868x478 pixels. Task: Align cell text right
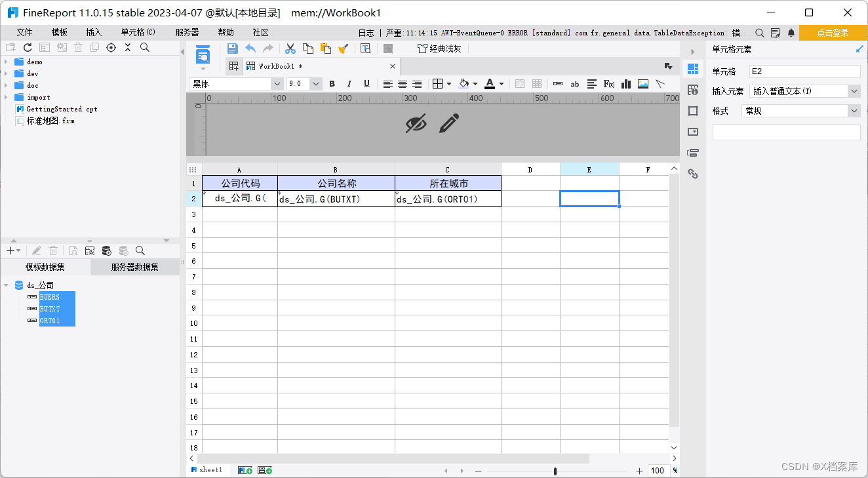[x=417, y=84]
